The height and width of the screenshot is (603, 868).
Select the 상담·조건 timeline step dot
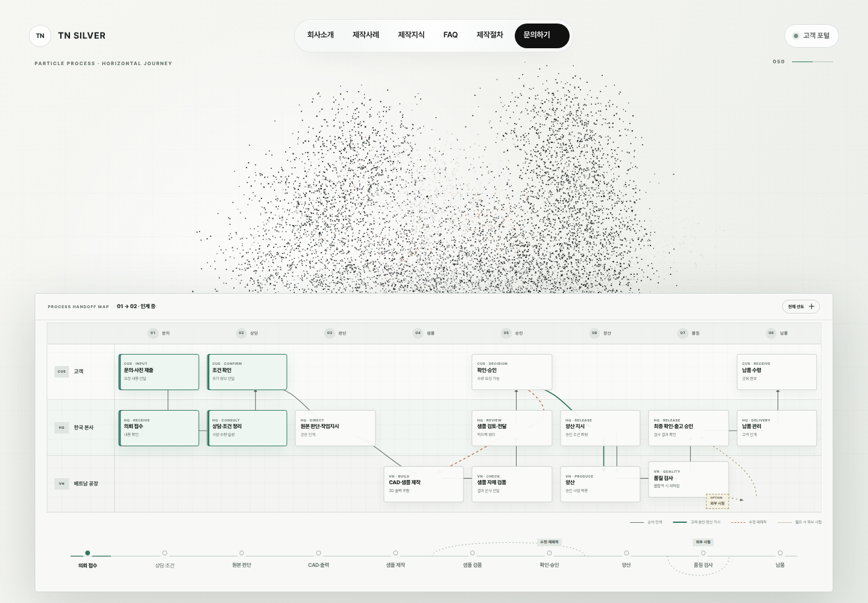coord(165,553)
